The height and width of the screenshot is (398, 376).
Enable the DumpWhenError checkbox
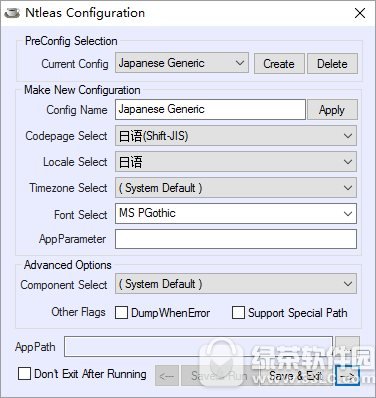point(121,313)
